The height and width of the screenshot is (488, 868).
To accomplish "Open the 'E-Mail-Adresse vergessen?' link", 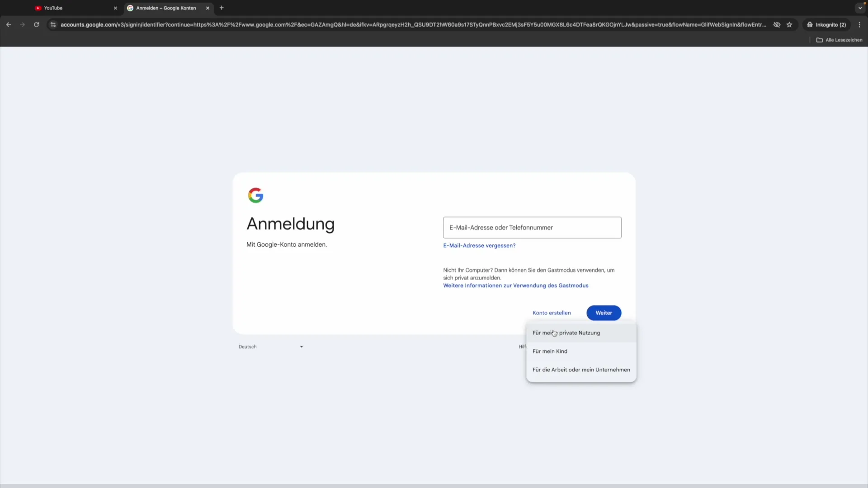I will 479,245.
